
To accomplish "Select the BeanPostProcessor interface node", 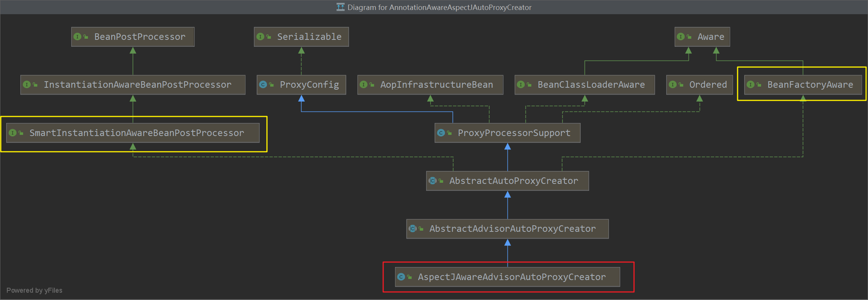I will tap(133, 37).
